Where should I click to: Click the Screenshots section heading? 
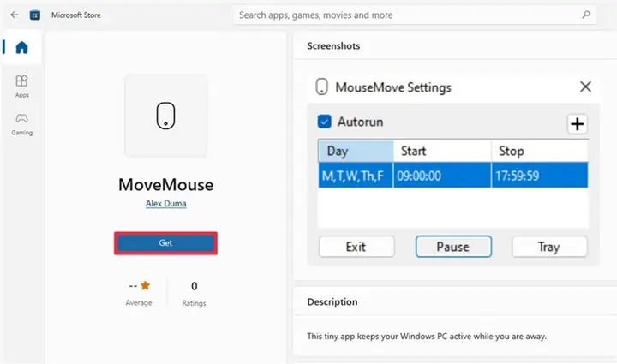[x=333, y=46]
